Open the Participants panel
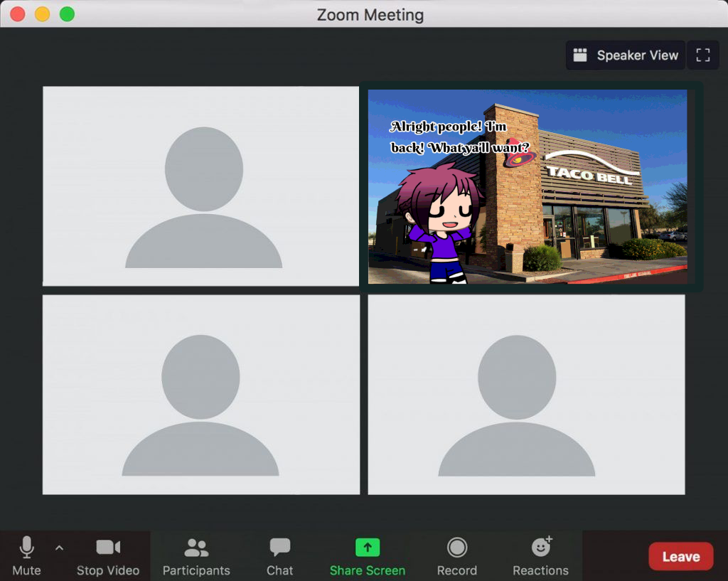 point(196,555)
